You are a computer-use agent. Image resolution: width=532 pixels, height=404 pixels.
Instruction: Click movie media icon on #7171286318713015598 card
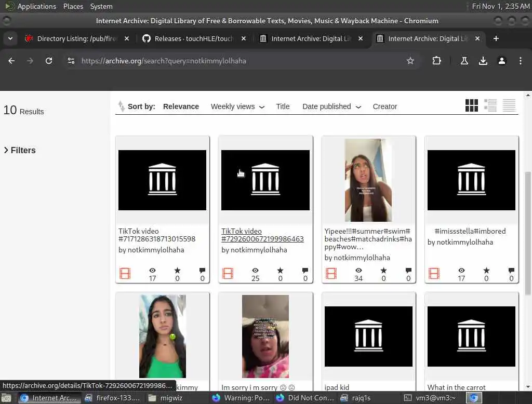click(x=125, y=274)
